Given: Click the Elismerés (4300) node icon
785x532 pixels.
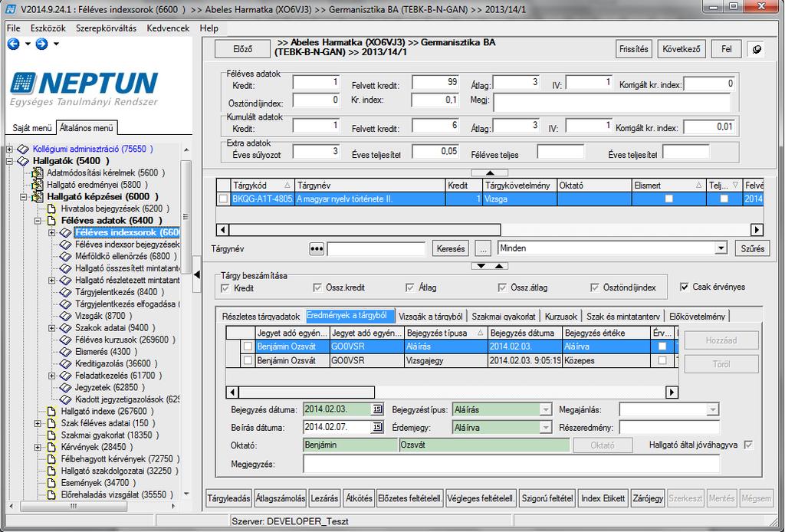Looking at the screenshot, I should pos(66,352).
